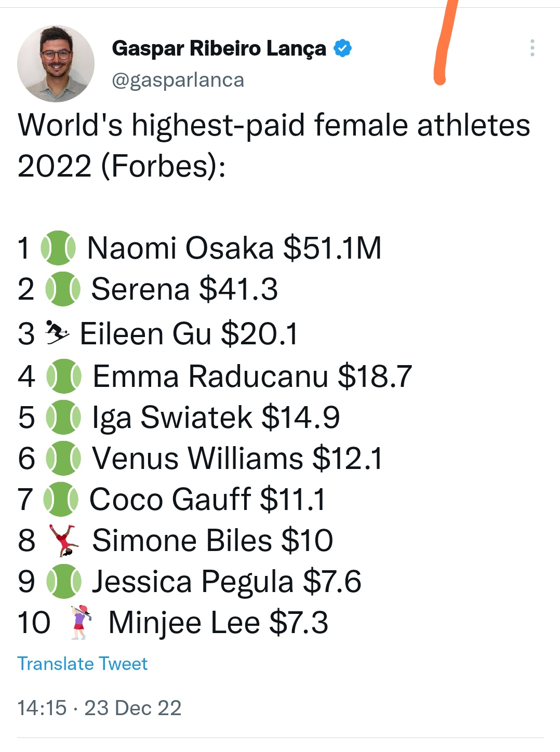Click the display name Gaspar Ribeiro Lança
560x752 pixels.
point(219,48)
